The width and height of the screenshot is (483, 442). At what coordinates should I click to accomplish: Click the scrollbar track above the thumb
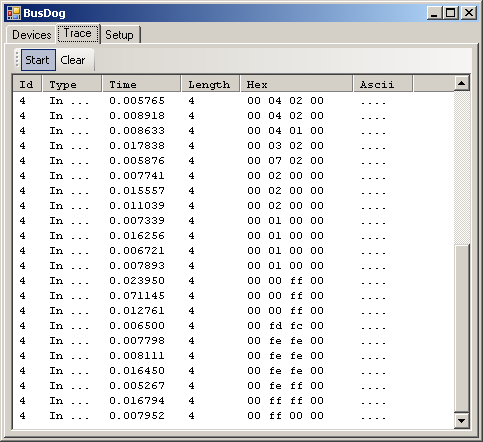(x=462, y=167)
